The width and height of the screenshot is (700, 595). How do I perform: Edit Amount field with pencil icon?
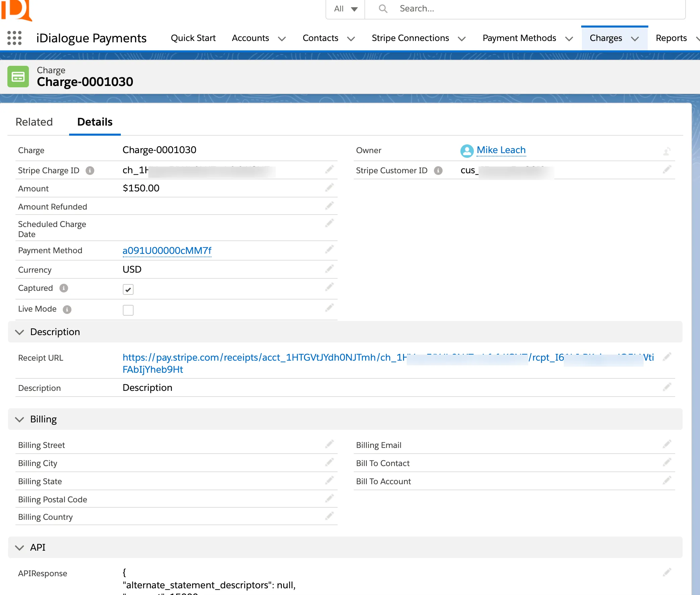point(329,188)
